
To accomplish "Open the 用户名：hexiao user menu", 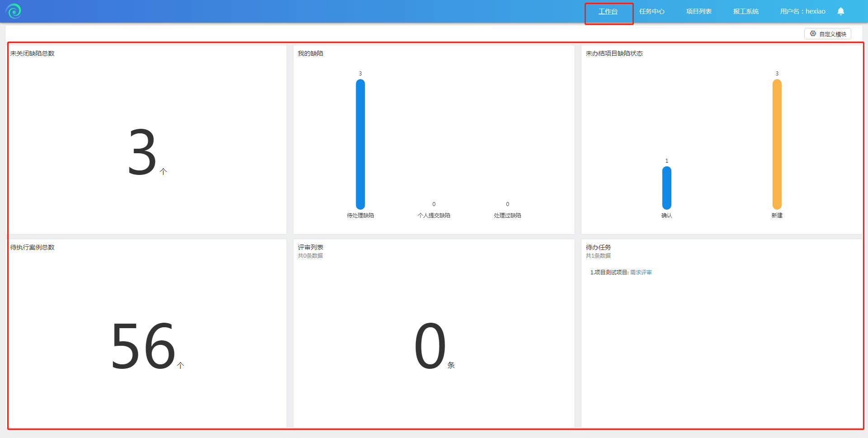I will click(x=802, y=12).
